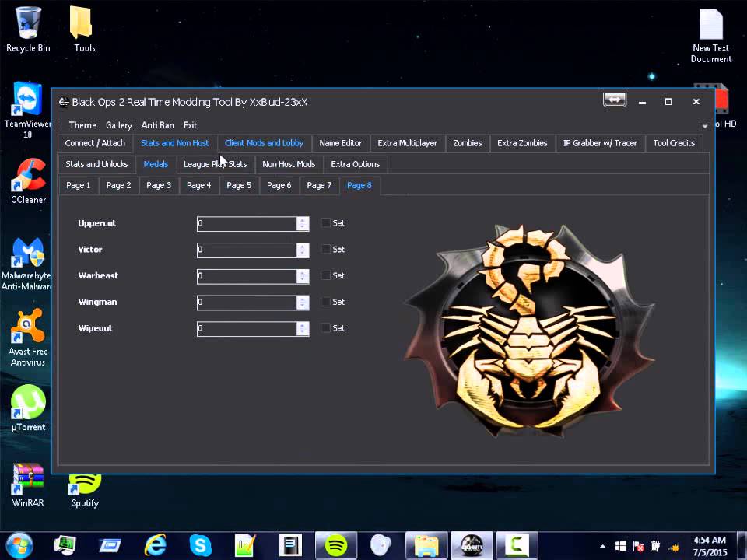Viewport: 747px width, 560px height.
Task: Click the Wipeout value spinner arrows
Action: tap(303, 328)
